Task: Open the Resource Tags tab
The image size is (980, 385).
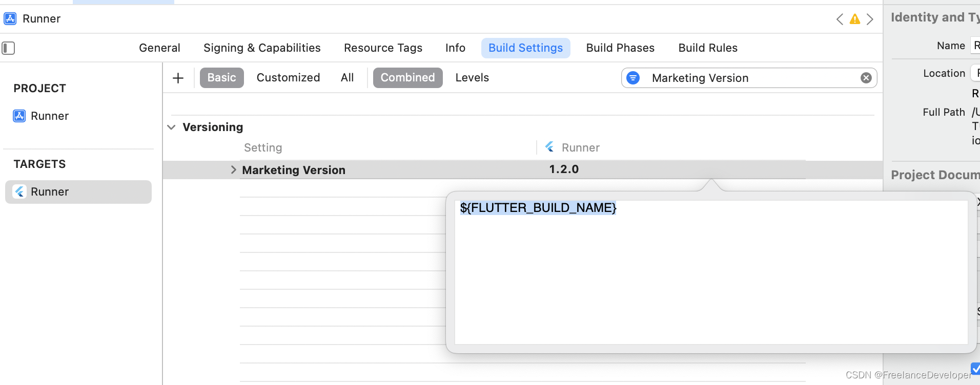Action: pos(383,48)
